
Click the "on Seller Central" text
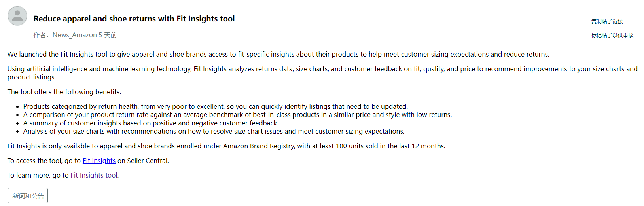pos(143,161)
